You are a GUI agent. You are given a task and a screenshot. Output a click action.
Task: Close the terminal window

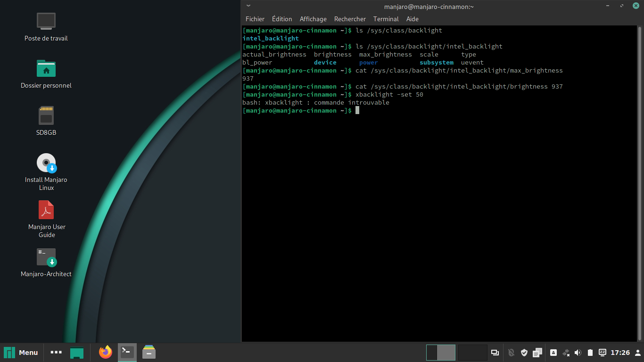(636, 6)
